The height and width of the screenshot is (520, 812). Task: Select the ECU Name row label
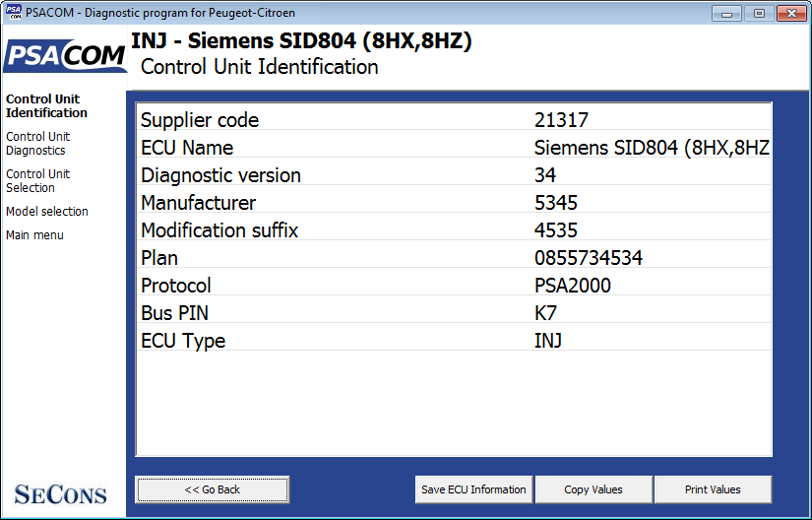pyautogui.click(x=187, y=148)
